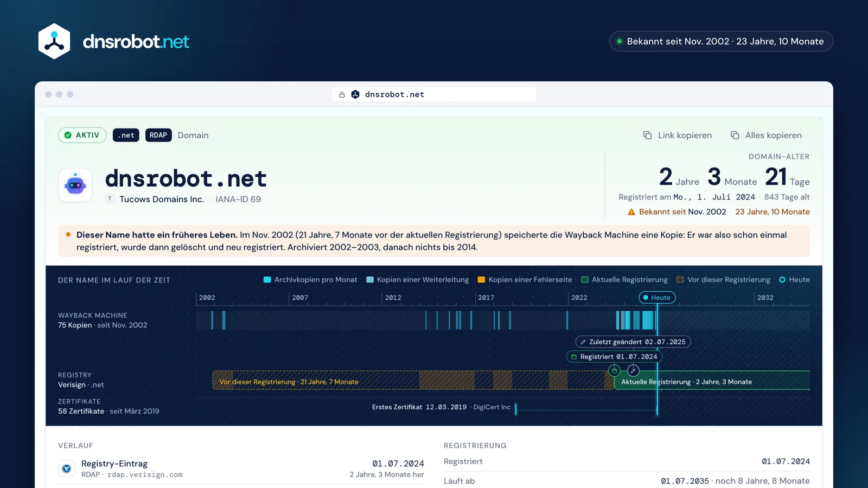Click the copy icon next to Link kopieren
Image resolution: width=868 pixels, height=488 pixels.
pyautogui.click(x=647, y=135)
